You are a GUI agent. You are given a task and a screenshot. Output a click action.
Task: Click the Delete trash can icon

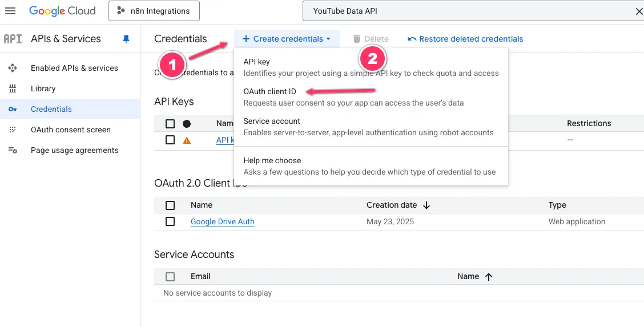(x=356, y=39)
